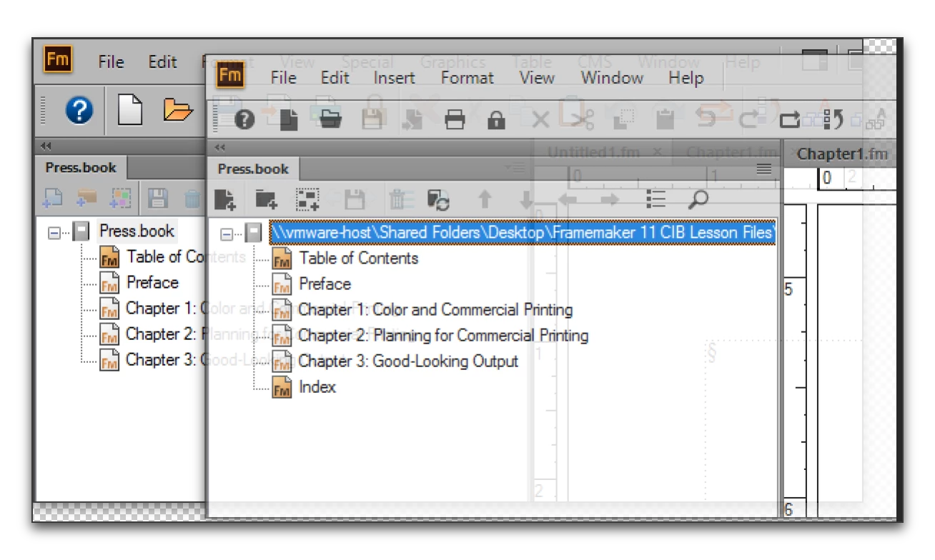This screenshot has width=935, height=560.
Task: Open the panel options menu of front Press.book
Action: click(x=763, y=169)
